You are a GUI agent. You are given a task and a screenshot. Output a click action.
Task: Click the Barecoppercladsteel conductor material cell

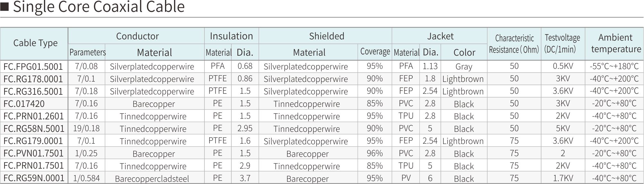(152, 179)
